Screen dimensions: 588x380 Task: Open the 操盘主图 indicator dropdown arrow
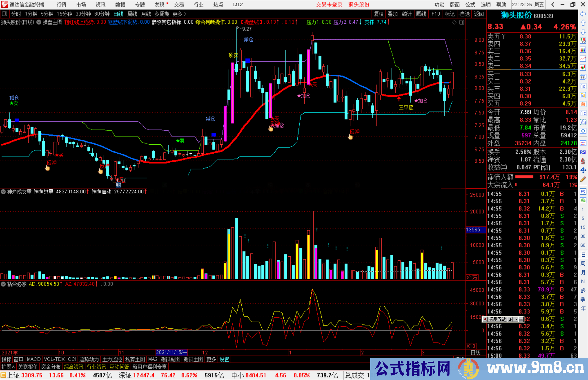tap(39, 22)
